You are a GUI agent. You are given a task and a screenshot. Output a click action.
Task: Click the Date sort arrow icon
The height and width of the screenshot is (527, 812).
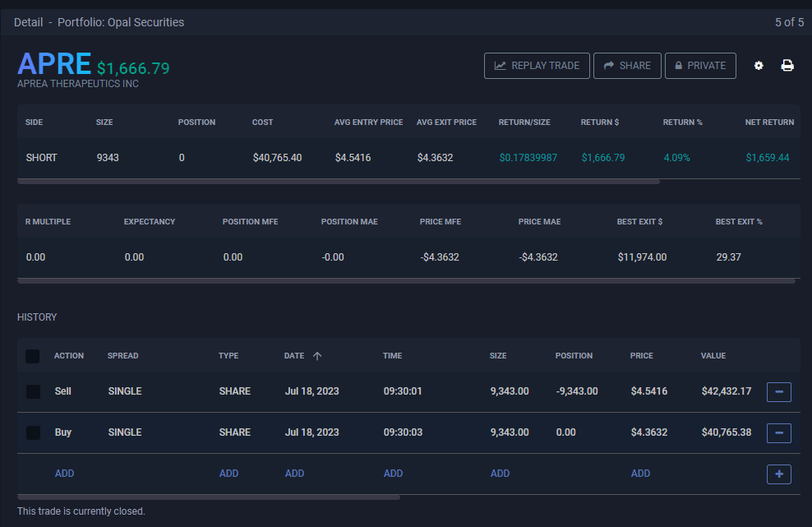coord(317,356)
